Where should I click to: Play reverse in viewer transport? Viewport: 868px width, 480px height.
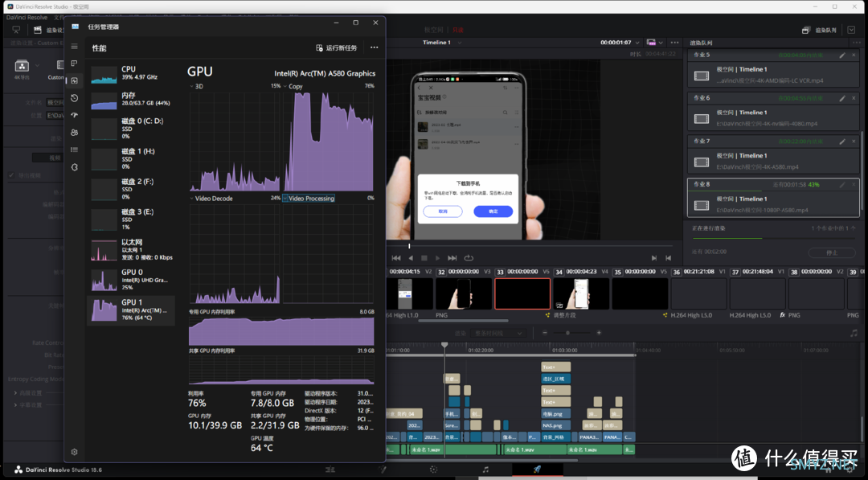[x=411, y=258]
